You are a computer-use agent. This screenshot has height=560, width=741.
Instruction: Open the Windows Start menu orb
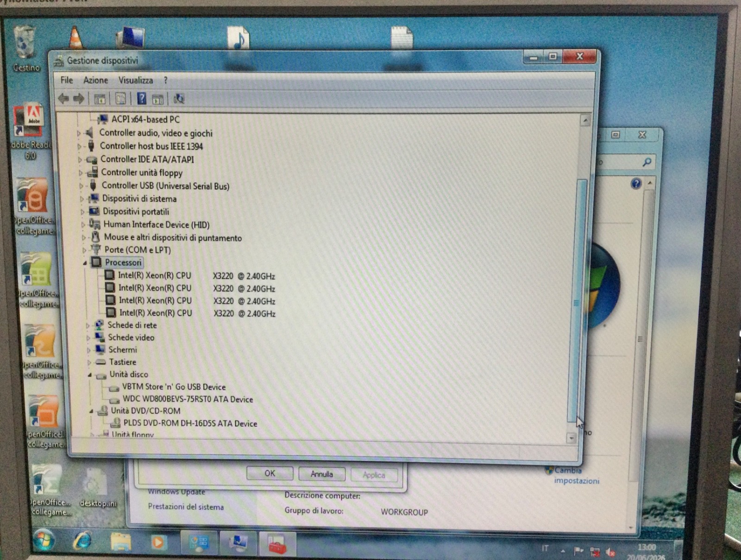click(44, 540)
